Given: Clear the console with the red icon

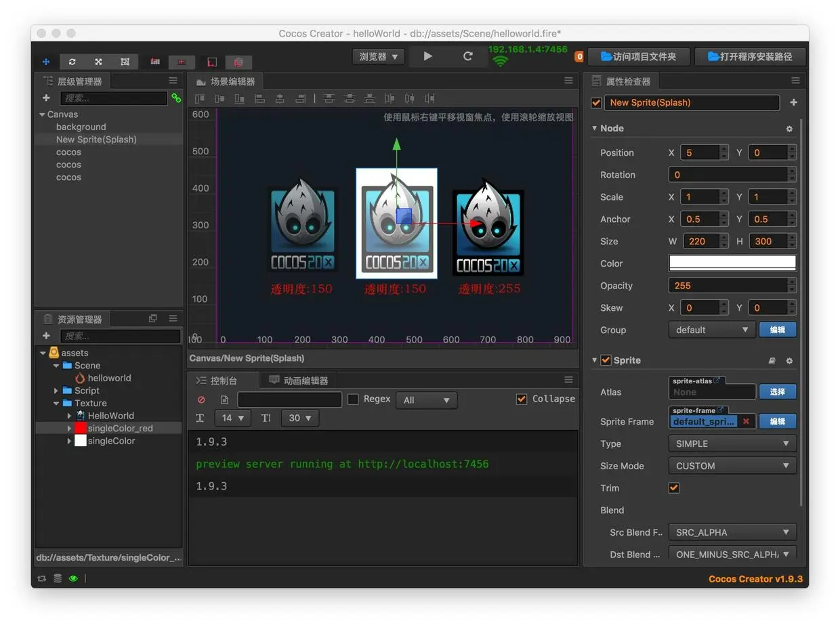Looking at the screenshot, I should [x=201, y=400].
